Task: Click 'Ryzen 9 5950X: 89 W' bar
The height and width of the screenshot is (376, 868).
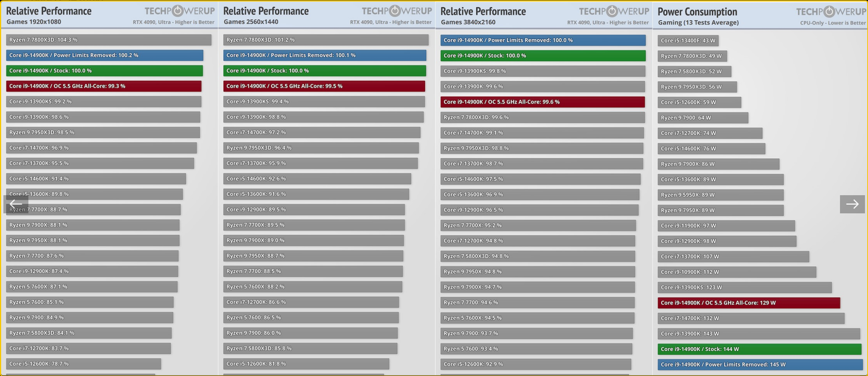Action: click(x=721, y=195)
